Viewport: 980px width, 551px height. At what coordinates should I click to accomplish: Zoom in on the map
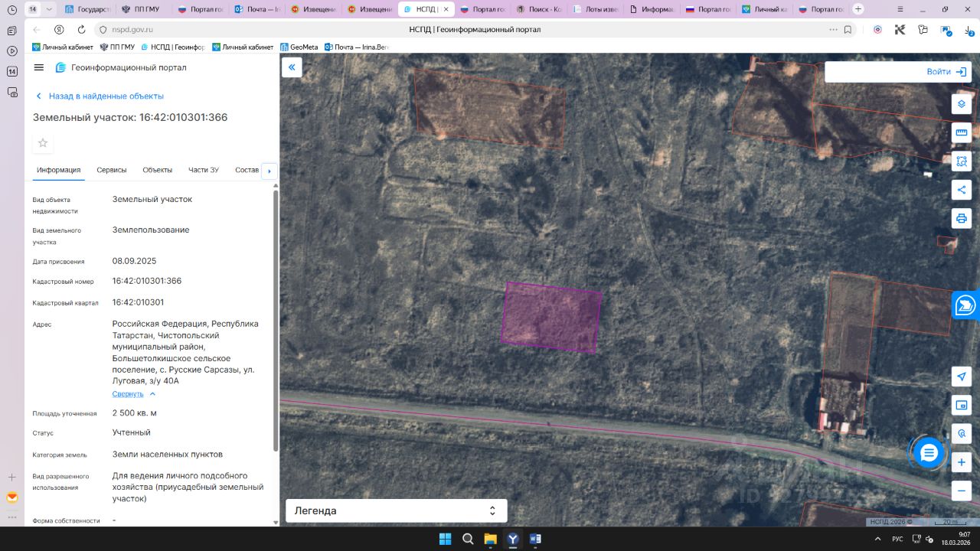click(x=962, y=462)
